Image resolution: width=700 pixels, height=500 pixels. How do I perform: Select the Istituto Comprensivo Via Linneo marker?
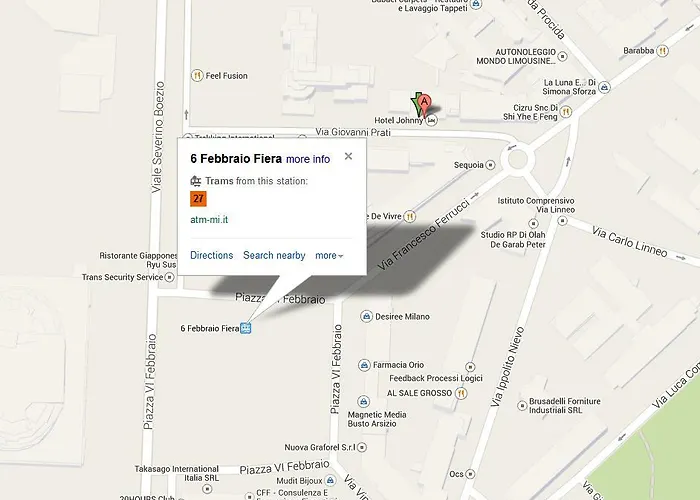[x=562, y=221]
